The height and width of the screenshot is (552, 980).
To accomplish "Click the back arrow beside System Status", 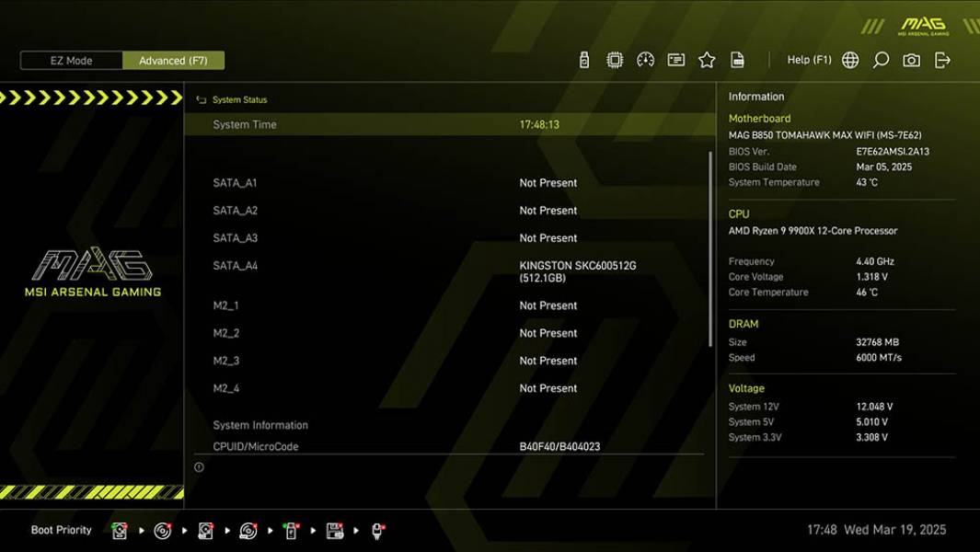I will pyautogui.click(x=201, y=100).
